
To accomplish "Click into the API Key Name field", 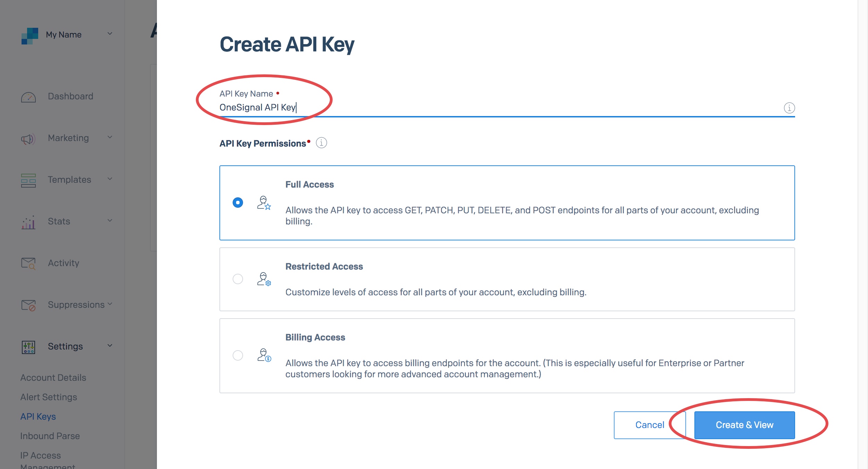I will click(x=486, y=108).
